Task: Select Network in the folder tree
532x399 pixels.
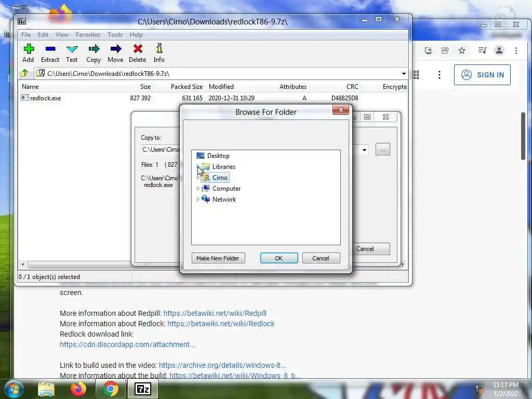Action: pos(224,199)
